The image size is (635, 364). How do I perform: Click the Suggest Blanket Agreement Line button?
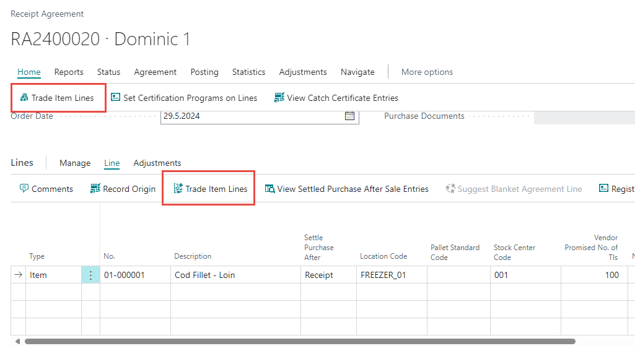(x=514, y=189)
